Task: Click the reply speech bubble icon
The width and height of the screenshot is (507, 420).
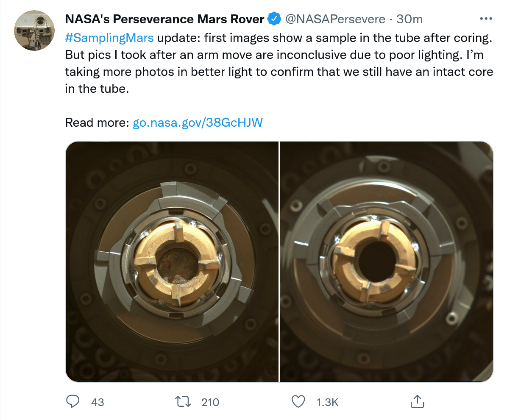Action: (73, 401)
